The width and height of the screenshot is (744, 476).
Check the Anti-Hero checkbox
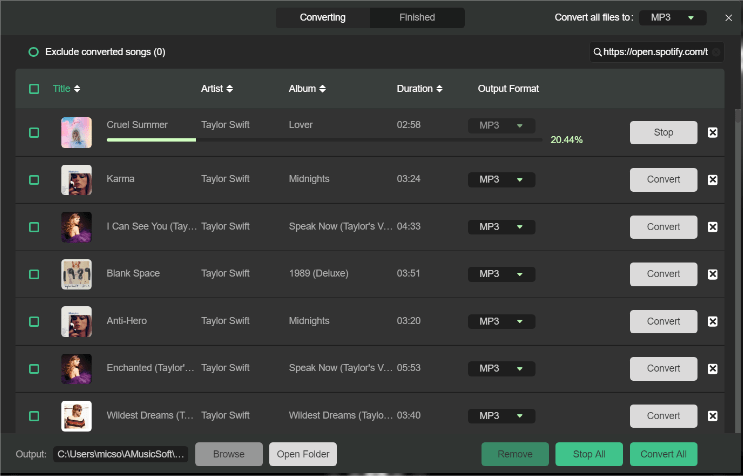[34, 321]
